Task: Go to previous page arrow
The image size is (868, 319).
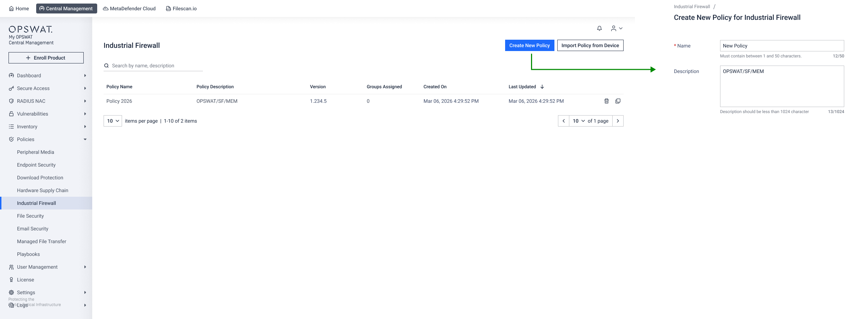Action: click(563, 121)
